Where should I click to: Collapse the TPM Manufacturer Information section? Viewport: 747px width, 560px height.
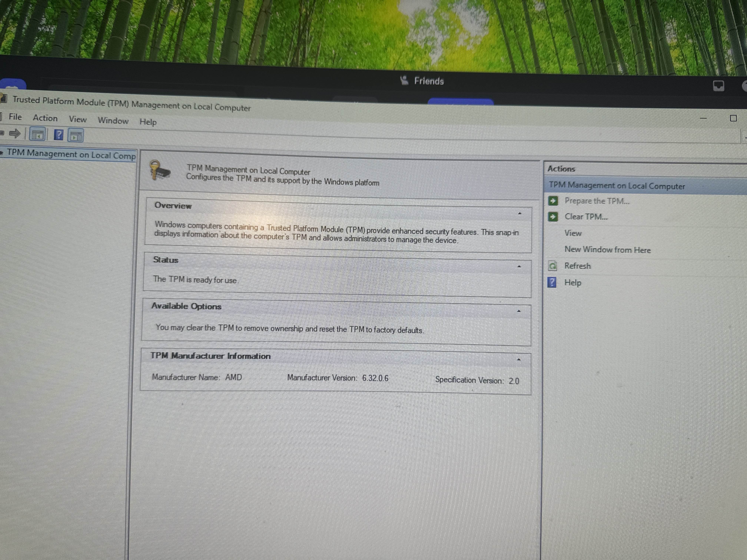coord(519,360)
